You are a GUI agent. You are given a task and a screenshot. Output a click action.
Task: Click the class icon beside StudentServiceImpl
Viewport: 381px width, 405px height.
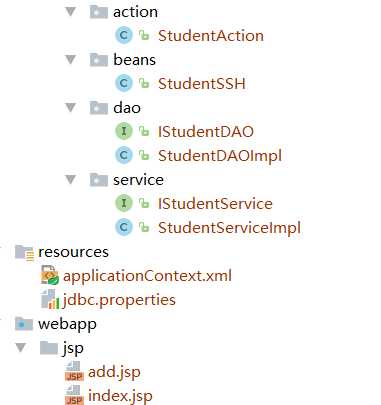pos(124,227)
